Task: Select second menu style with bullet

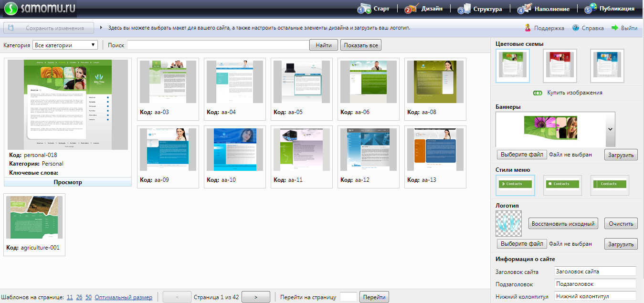Action: [x=562, y=185]
